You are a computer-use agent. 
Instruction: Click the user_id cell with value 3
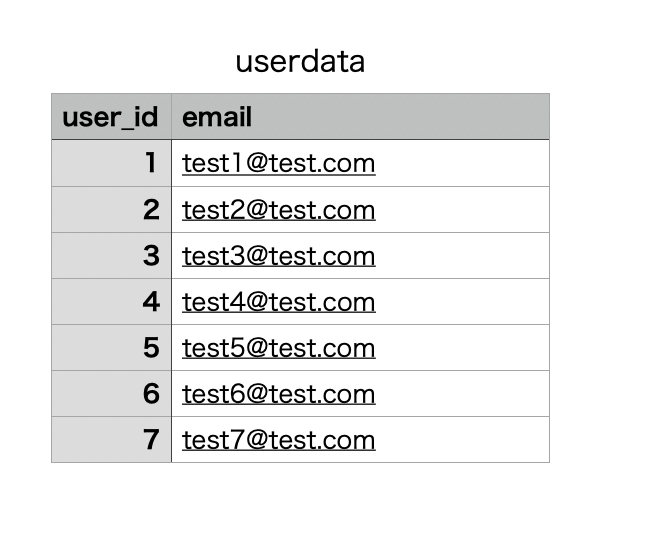coord(111,256)
